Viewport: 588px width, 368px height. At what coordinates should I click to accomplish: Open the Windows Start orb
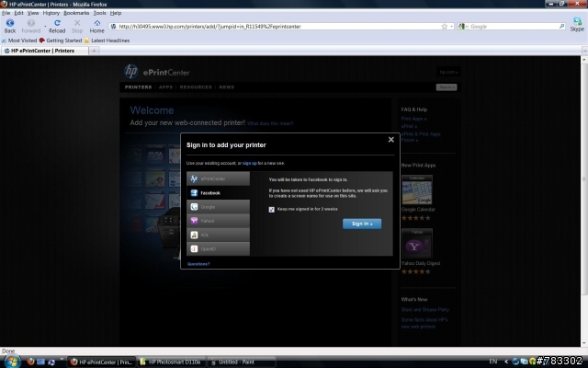pyautogui.click(x=12, y=362)
